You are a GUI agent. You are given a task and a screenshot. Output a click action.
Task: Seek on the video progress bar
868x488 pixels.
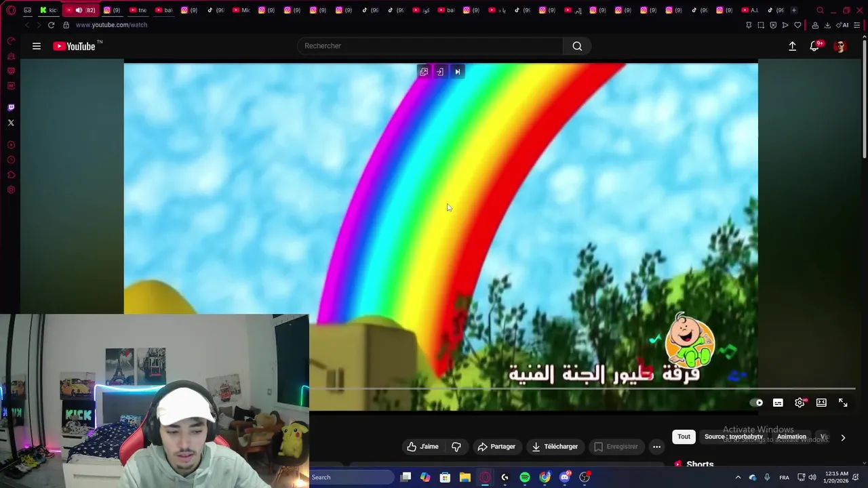[583, 389]
